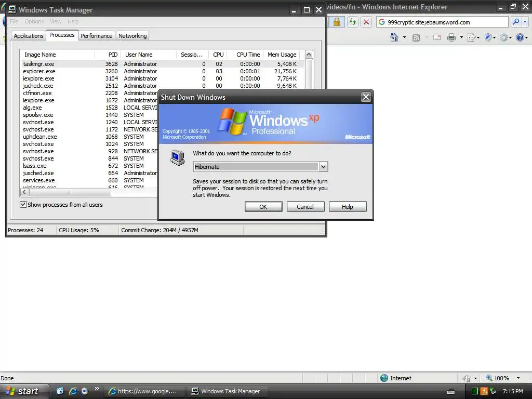Open Task Manager Options menu
The width and height of the screenshot is (532, 399).
point(34,21)
